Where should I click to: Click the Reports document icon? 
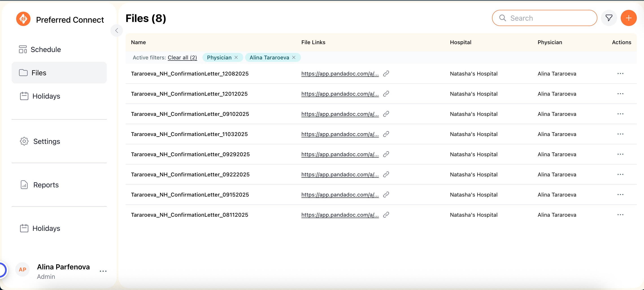24,185
